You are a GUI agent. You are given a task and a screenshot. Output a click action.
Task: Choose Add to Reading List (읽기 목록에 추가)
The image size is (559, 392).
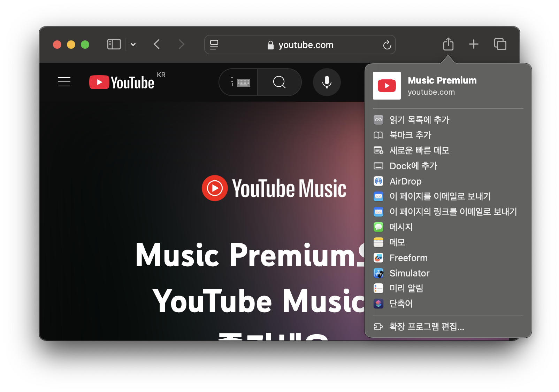pyautogui.click(x=448, y=120)
